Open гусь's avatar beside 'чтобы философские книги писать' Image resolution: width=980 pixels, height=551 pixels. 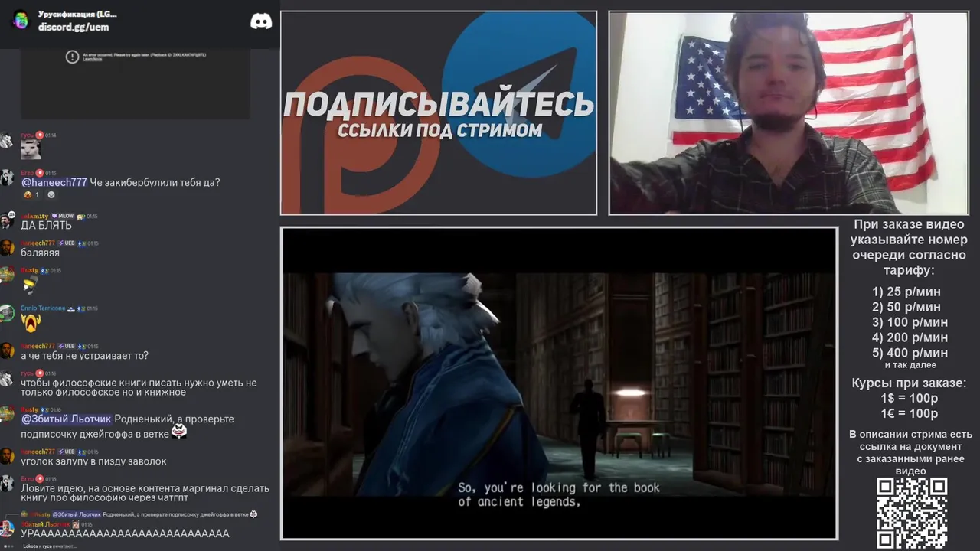(x=7, y=378)
